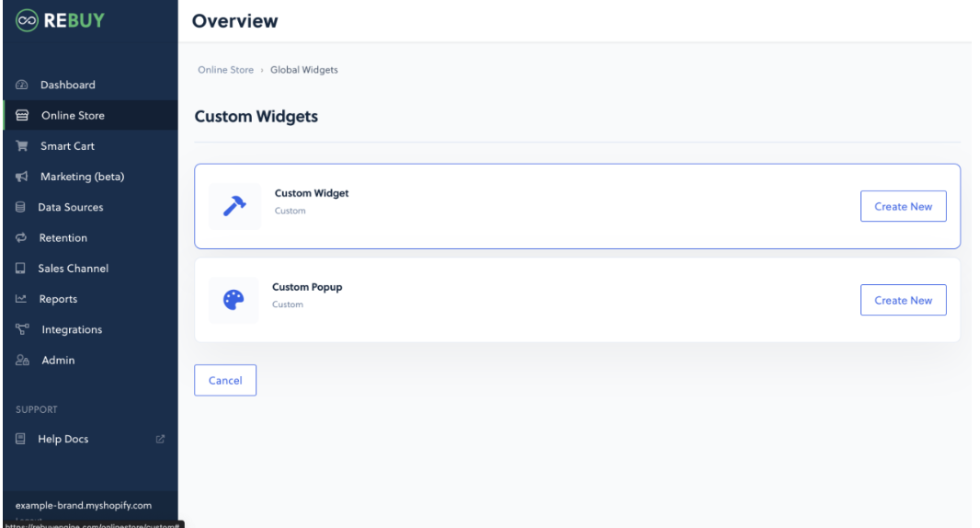Click the Marketing megaphone icon
980x528 pixels.
21,177
